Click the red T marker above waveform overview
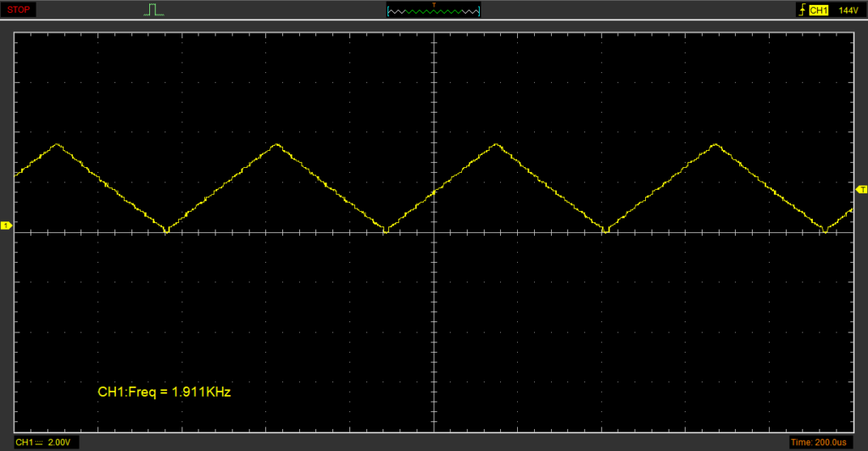868x451 pixels. point(434,4)
